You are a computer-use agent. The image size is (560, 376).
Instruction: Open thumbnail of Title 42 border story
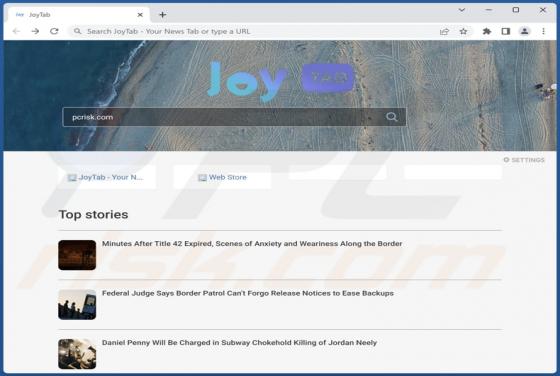[77, 255]
